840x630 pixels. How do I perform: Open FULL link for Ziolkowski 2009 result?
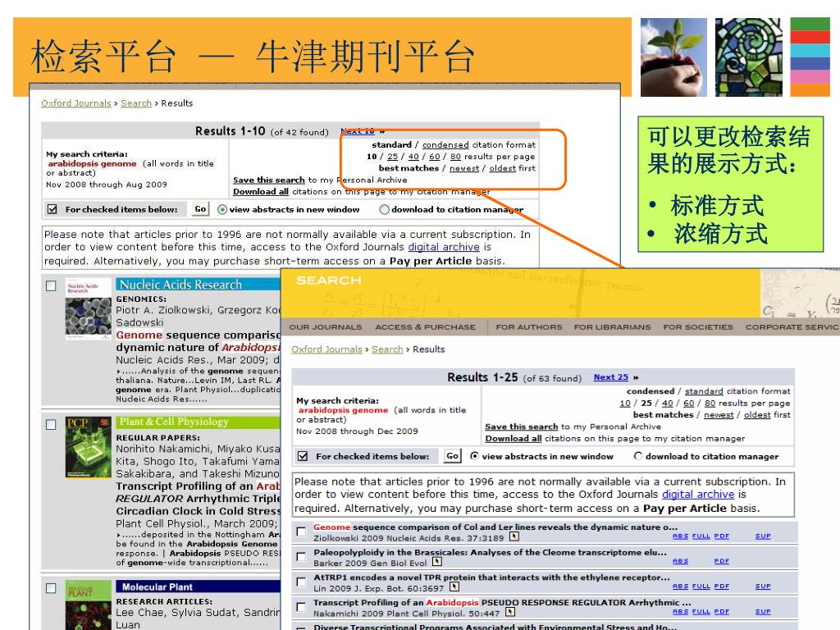pos(701,536)
